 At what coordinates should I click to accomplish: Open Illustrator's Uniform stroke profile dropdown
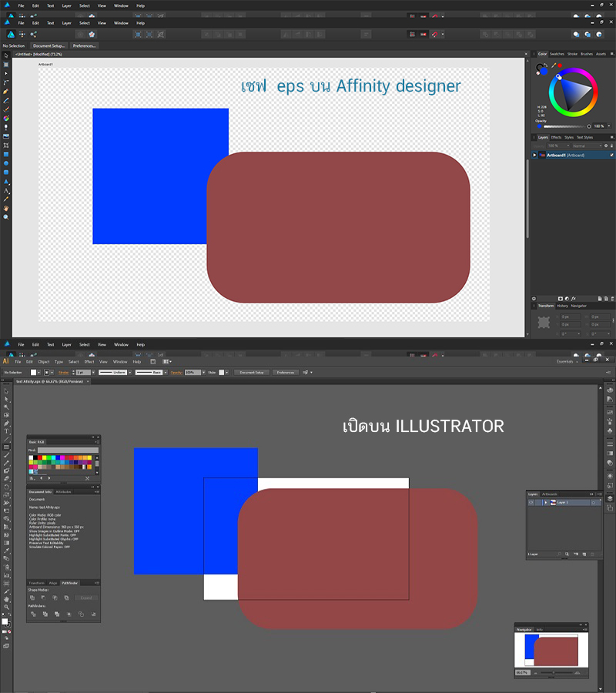pyautogui.click(x=130, y=373)
